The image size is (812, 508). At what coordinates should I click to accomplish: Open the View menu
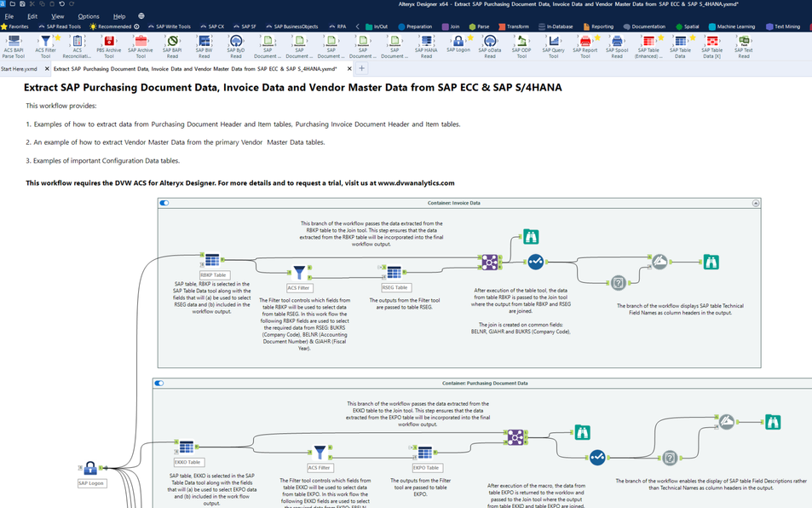57,16
